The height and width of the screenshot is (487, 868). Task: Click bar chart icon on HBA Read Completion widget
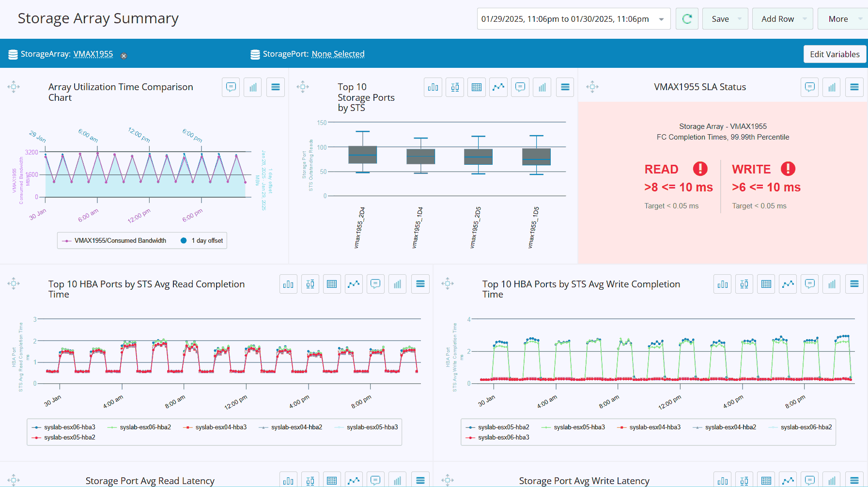tap(288, 284)
